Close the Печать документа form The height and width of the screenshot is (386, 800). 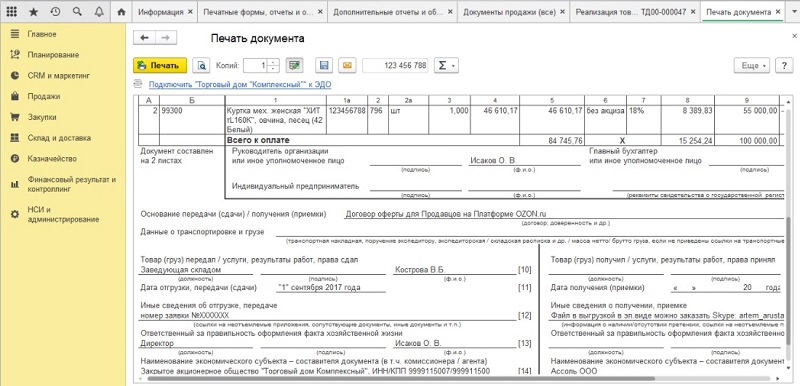click(x=794, y=36)
